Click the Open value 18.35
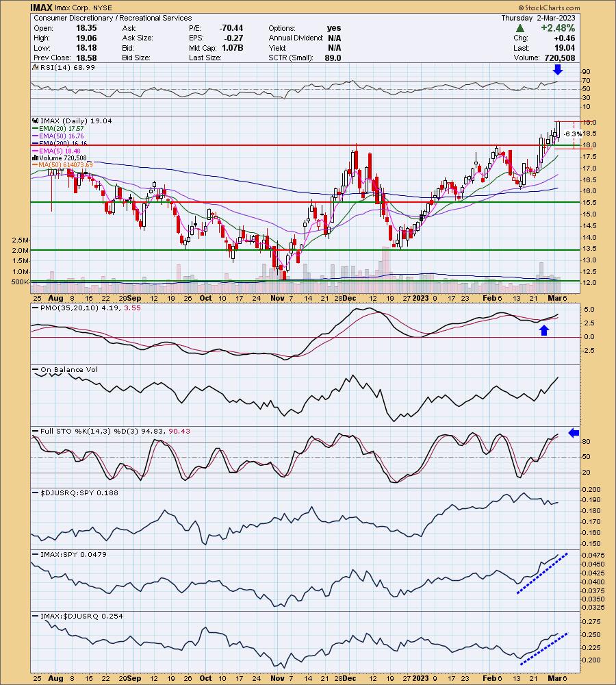The height and width of the screenshot is (685, 616). click(86, 28)
